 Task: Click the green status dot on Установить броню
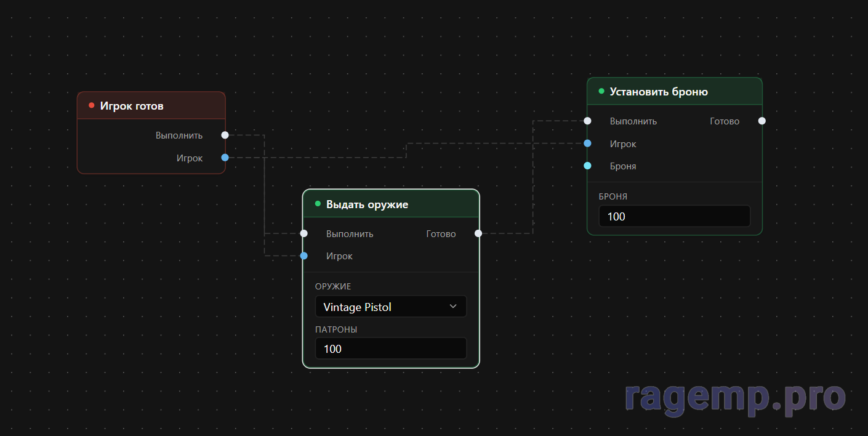coord(601,91)
